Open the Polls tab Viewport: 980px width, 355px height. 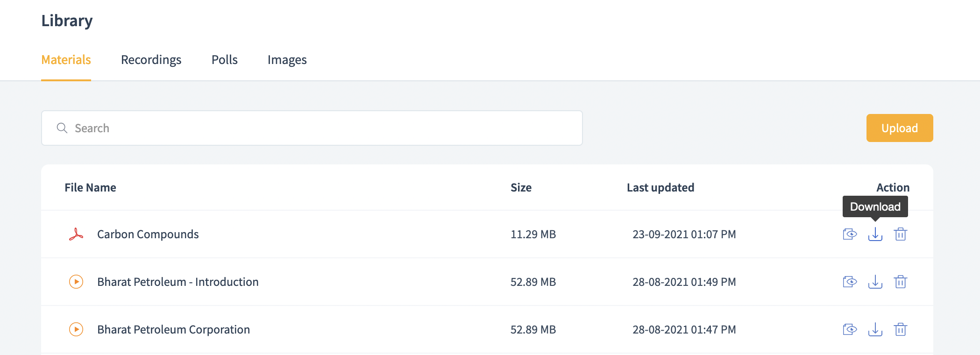pos(224,60)
